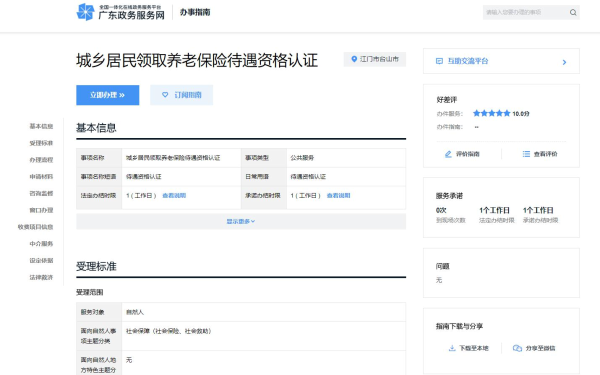Click 下载至本地 link
This screenshot has width=600, height=375.
point(474,348)
